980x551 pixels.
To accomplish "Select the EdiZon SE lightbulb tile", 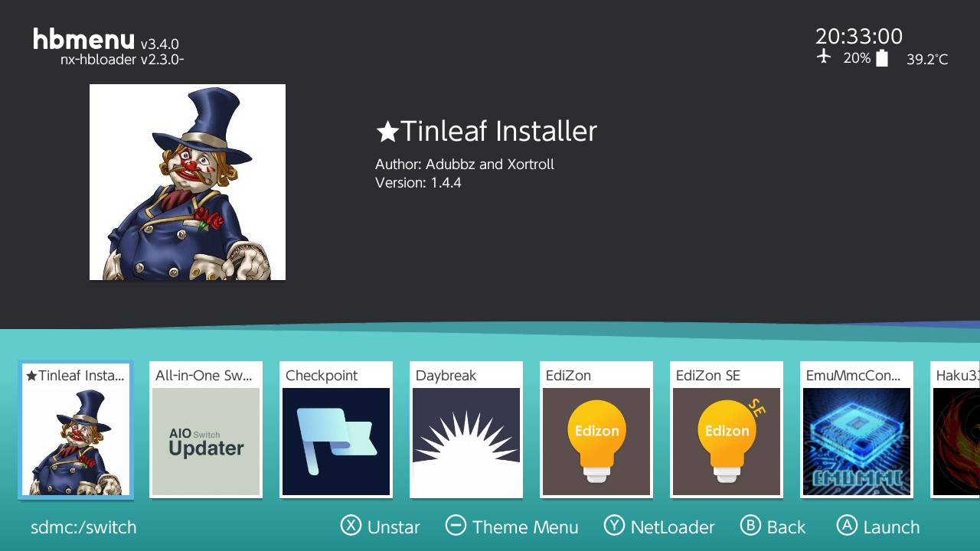I will (x=727, y=430).
